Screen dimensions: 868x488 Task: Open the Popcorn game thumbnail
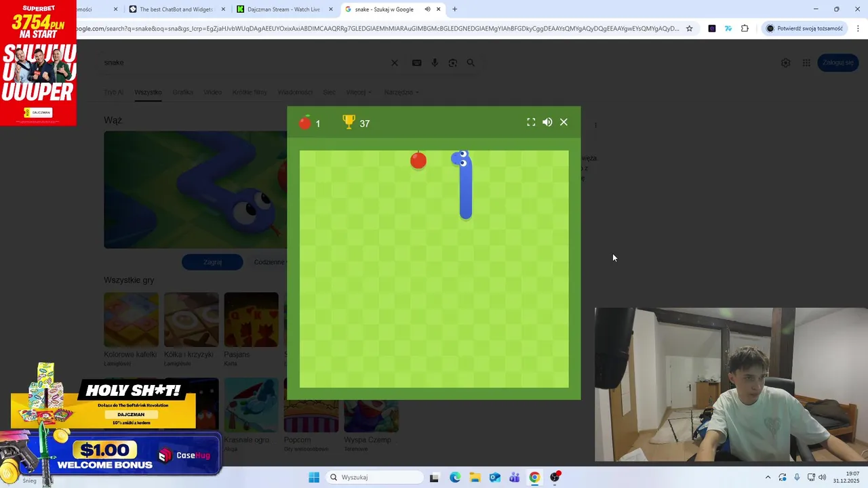(x=311, y=416)
